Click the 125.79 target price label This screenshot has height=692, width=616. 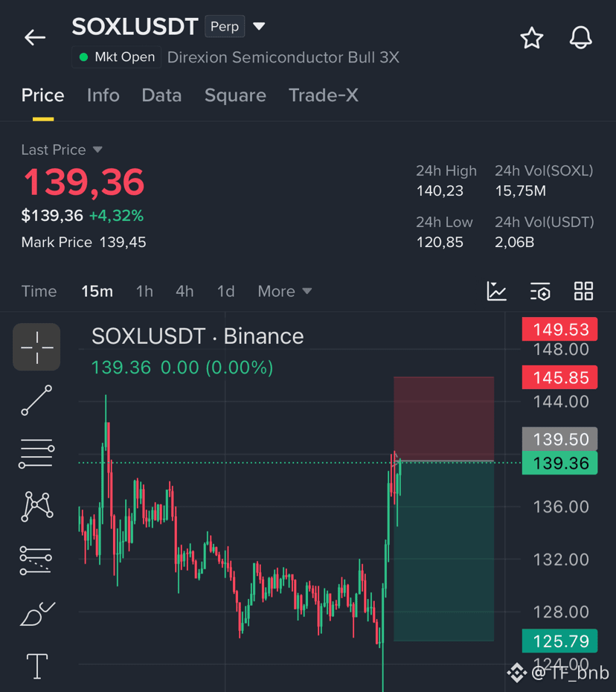560,641
